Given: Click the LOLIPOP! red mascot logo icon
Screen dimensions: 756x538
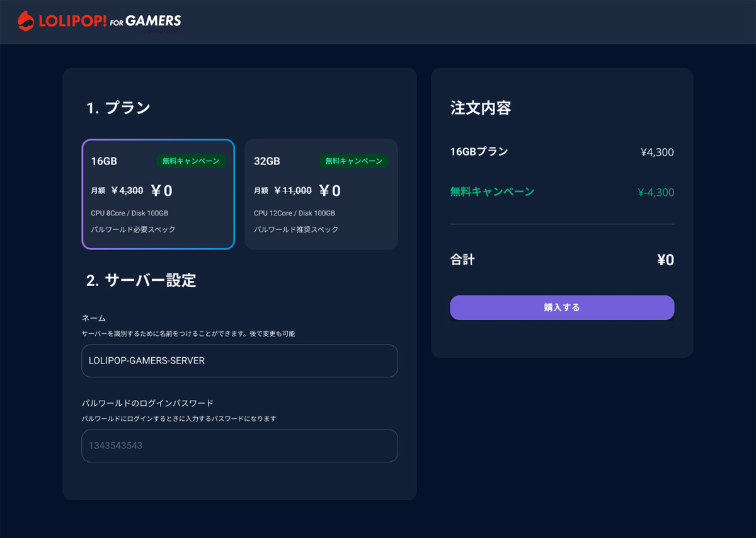Looking at the screenshot, I should [26, 21].
